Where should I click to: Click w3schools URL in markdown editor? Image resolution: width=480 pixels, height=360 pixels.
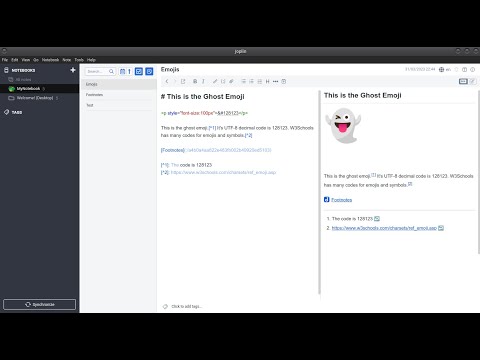[223, 173]
